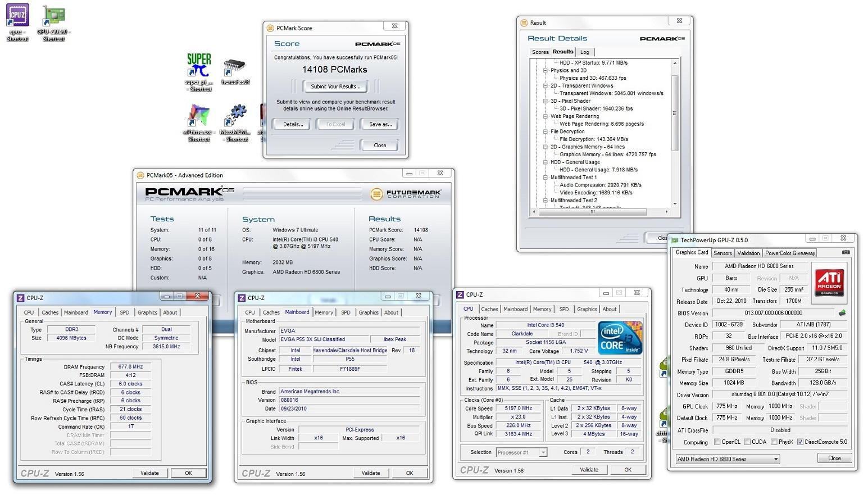Open Caches tab in CPU-Z processor window
This screenshot has width=868, height=495.
click(x=489, y=309)
